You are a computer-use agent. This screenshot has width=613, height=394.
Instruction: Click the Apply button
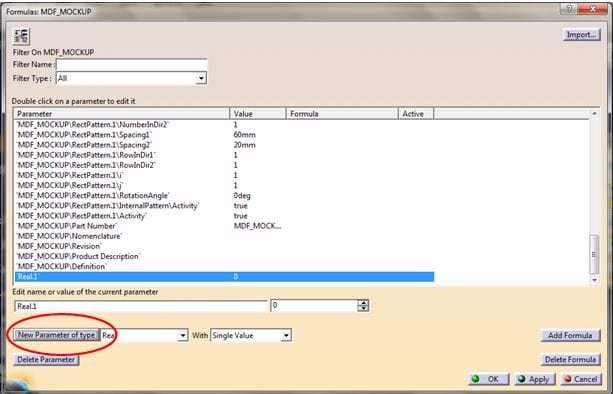coord(534,379)
